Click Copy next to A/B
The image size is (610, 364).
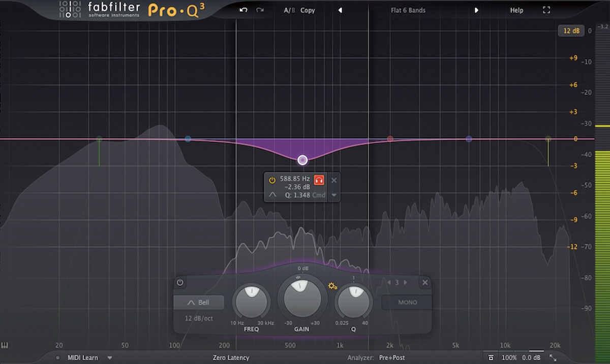308,10
